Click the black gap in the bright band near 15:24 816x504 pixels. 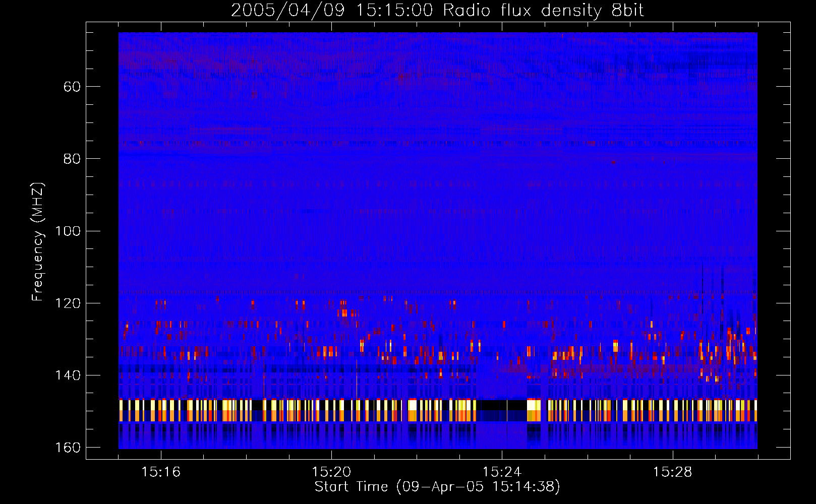coord(501,405)
